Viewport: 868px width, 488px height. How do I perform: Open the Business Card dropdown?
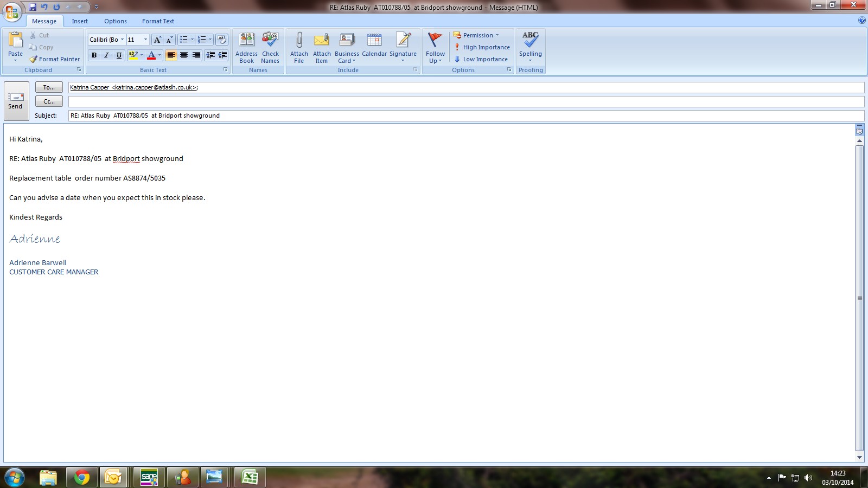pyautogui.click(x=347, y=48)
